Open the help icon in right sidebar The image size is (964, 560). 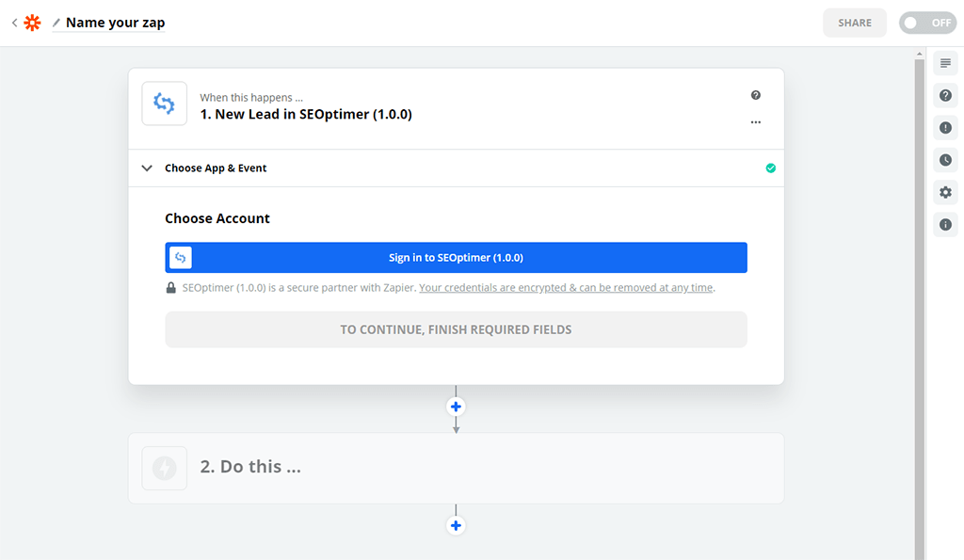[x=945, y=95]
